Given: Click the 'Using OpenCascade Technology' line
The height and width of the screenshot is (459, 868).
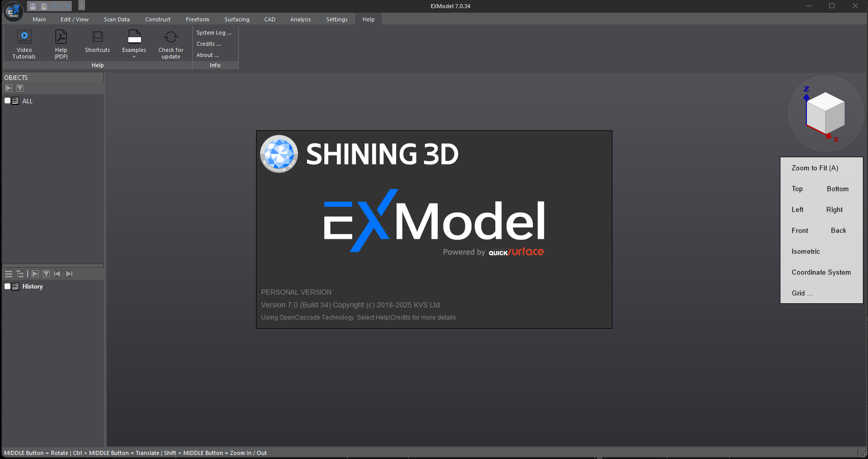Looking at the screenshot, I should point(358,318).
